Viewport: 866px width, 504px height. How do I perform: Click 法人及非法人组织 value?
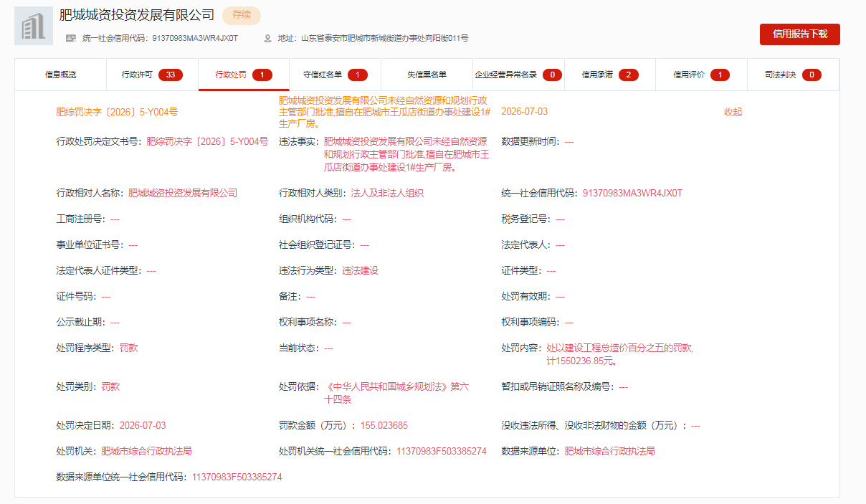pyautogui.click(x=388, y=194)
